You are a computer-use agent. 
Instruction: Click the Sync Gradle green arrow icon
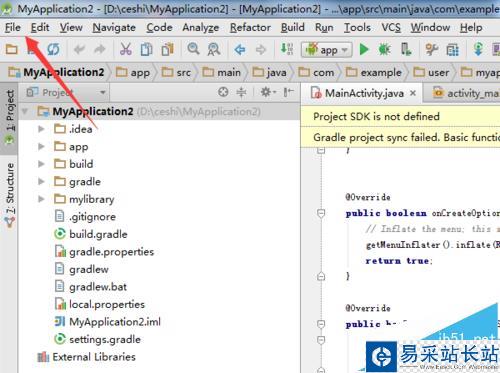point(478,49)
